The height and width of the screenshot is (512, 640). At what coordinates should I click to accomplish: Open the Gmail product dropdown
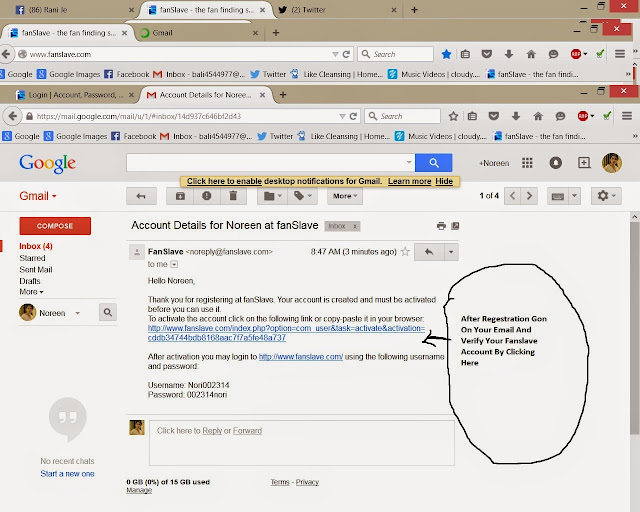[x=38, y=196]
